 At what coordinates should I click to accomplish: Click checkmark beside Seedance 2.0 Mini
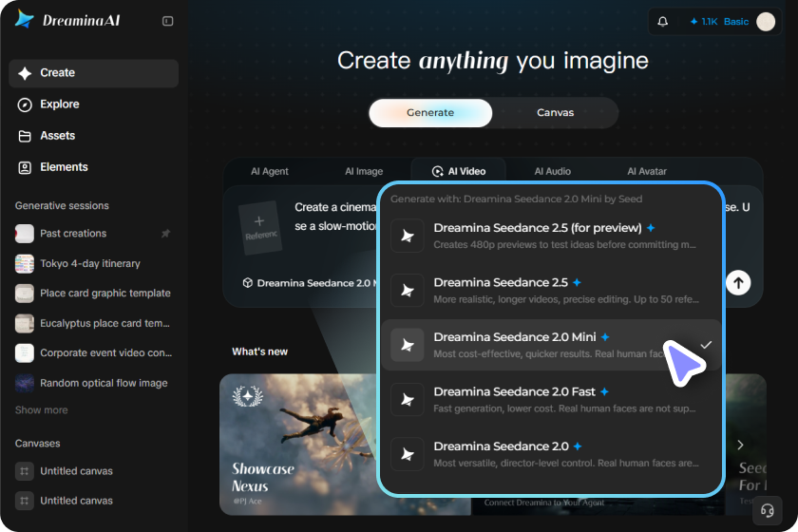tap(706, 345)
